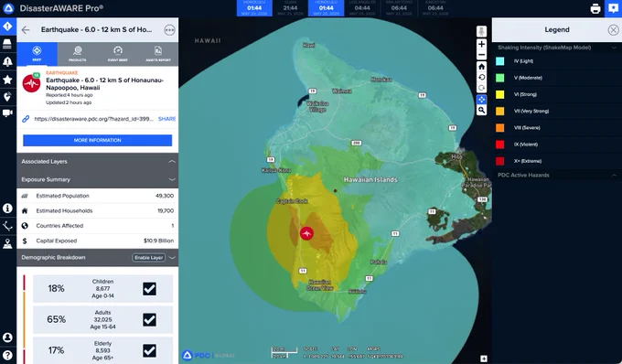Open the alerts bell icon in sidebar
This screenshot has width=622, height=364.
(7, 62)
